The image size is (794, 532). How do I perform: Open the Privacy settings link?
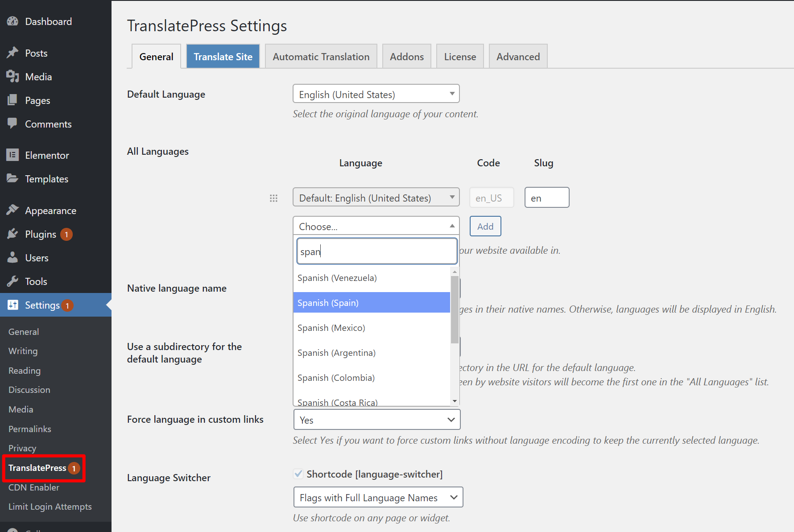coord(22,448)
